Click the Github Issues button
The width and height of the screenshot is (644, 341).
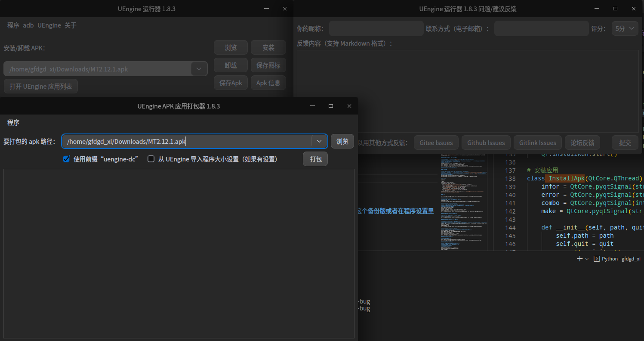coord(486,143)
